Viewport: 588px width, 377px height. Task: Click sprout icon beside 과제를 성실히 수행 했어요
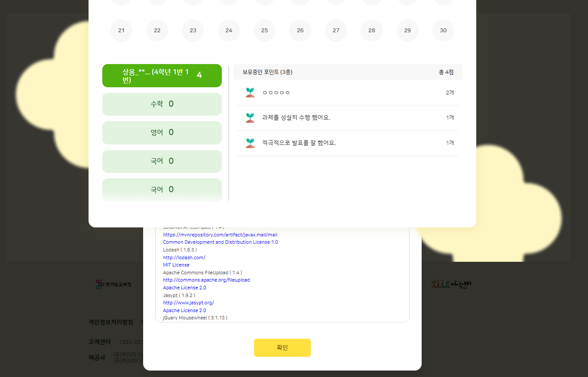point(250,118)
